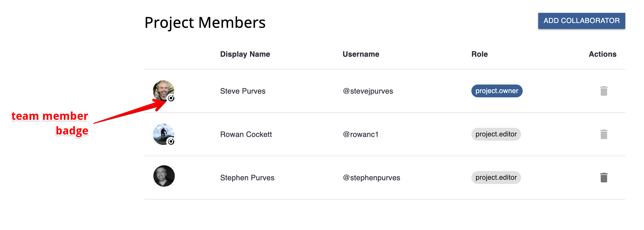Viewport: 644px width, 230px height.
Task: Click the Username column header
Action: pos(361,54)
